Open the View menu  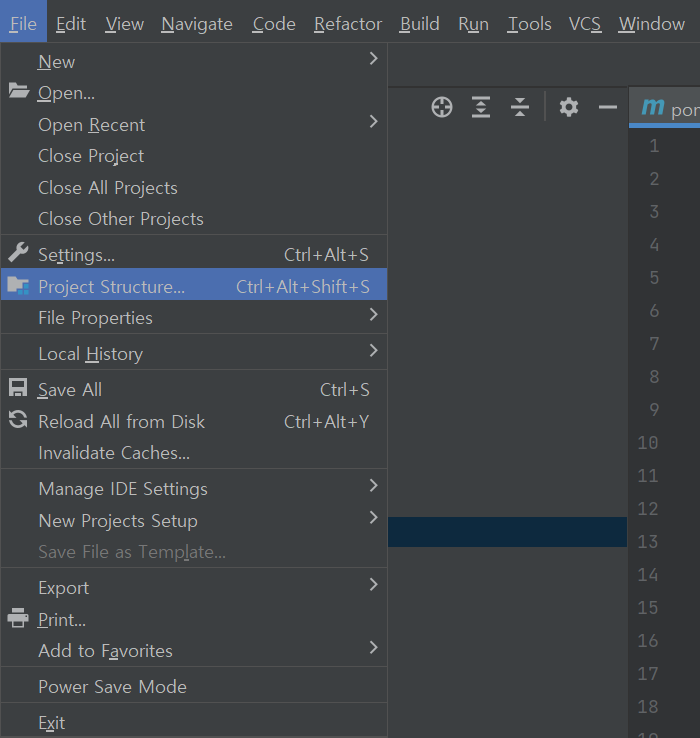click(x=124, y=24)
